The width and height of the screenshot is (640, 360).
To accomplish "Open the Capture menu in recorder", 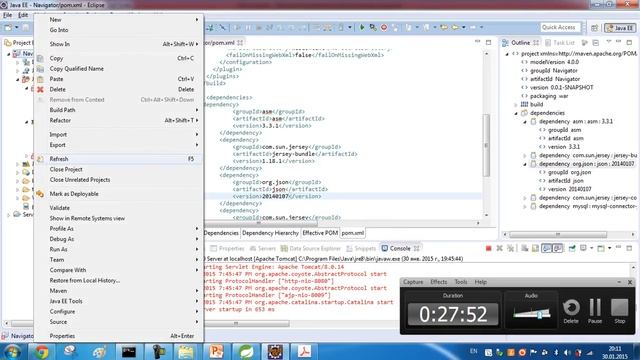I will pos(413,282).
